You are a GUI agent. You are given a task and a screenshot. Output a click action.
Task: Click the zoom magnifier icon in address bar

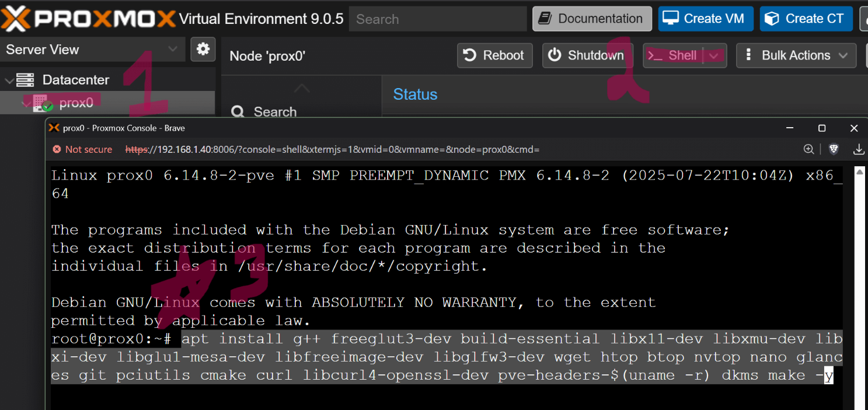coord(808,149)
